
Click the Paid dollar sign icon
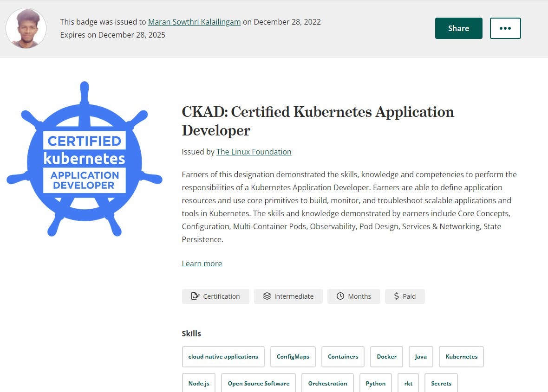pyautogui.click(x=396, y=296)
